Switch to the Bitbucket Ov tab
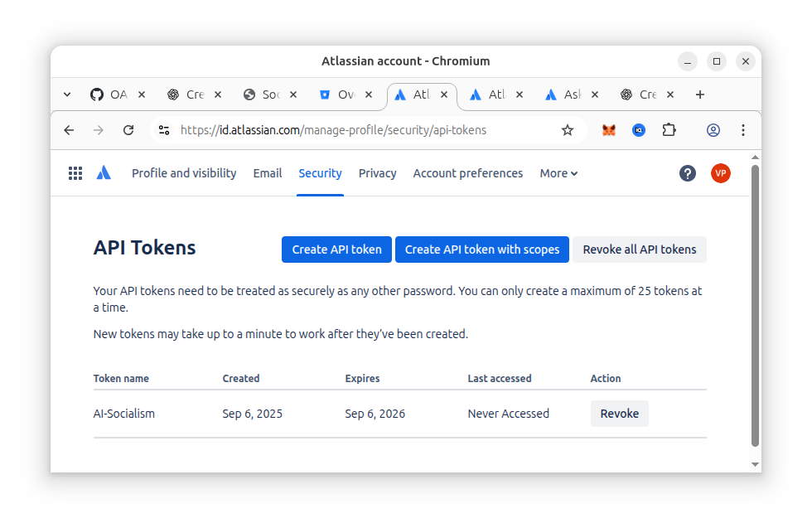812x528 pixels. click(336, 94)
